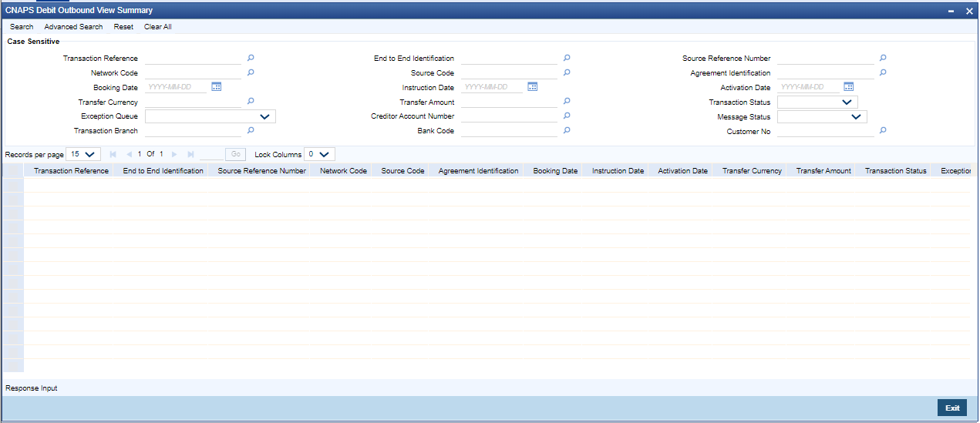Open calendar picker for Activation Date
Viewport: 980px width, 423px height.
(849, 87)
